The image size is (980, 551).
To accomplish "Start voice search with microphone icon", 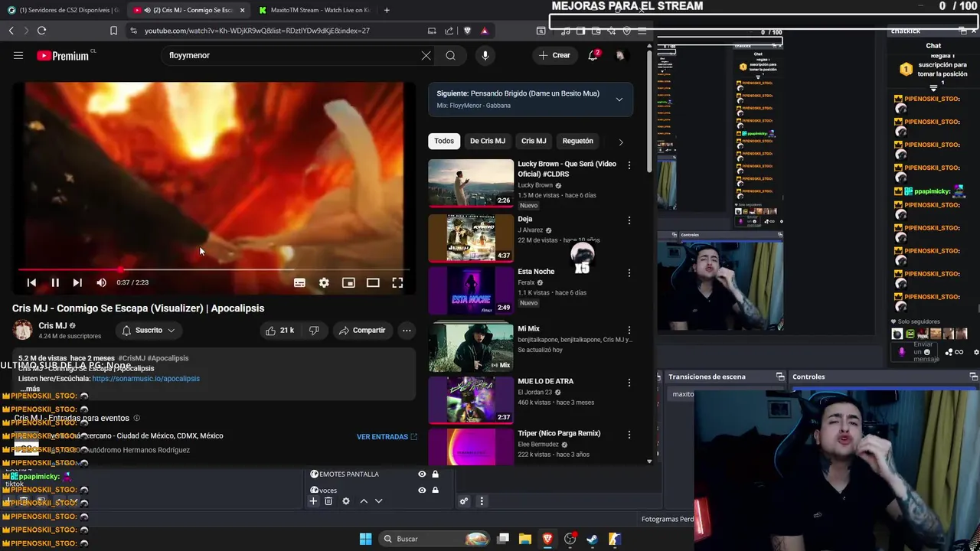I will pos(485,55).
